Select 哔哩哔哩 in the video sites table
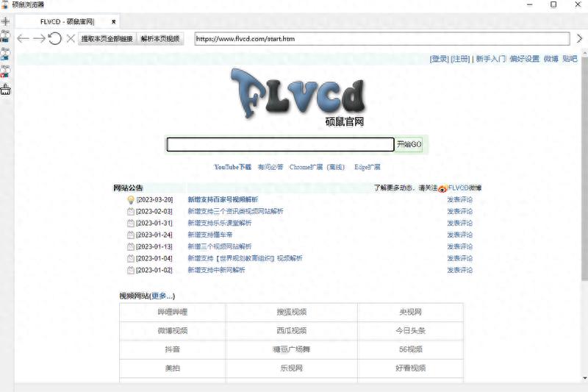The image size is (588, 392). pyautogui.click(x=173, y=312)
